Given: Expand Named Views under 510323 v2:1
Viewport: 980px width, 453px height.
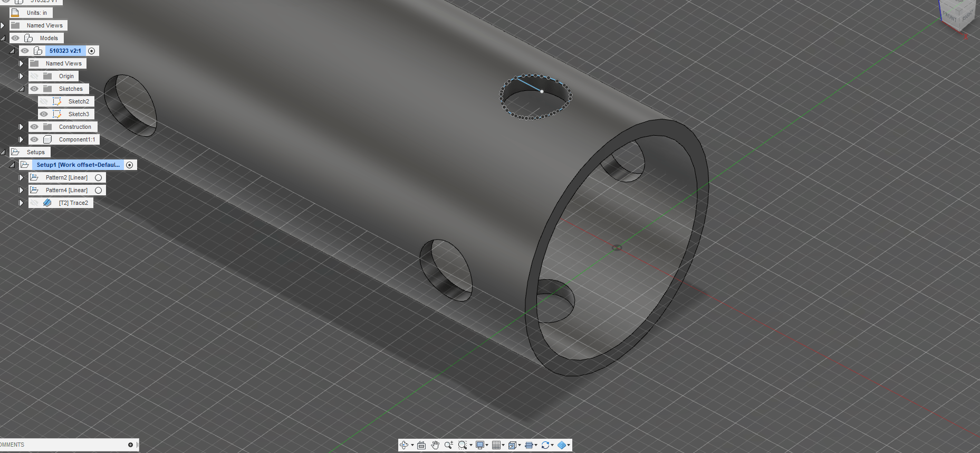Looking at the screenshot, I should click(22, 63).
